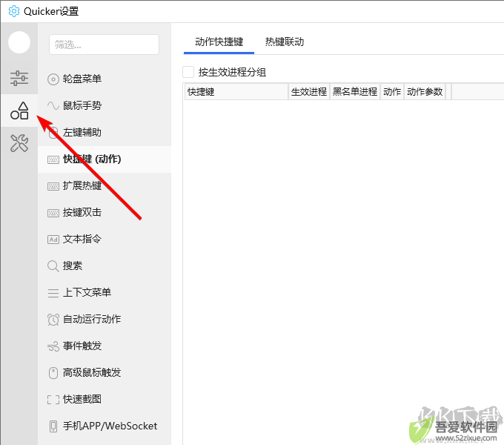504x445 pixels.
Task: Click the Quicker gear logo in title
Action: pyautogui.click(x=14, y=11)
